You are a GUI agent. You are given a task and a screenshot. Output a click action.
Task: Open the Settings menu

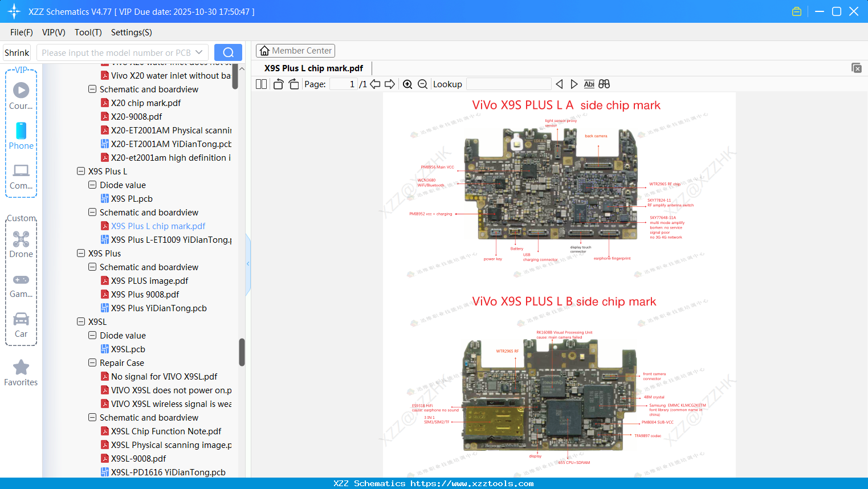coord(132,32)
